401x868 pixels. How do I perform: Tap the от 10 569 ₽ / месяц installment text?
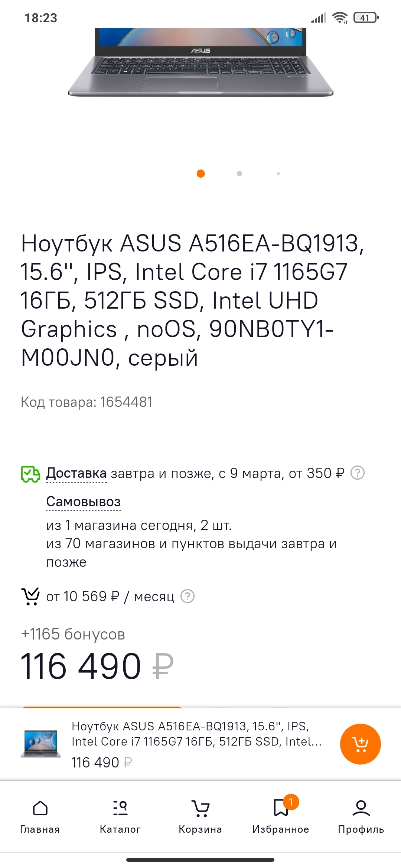point(110,596)
